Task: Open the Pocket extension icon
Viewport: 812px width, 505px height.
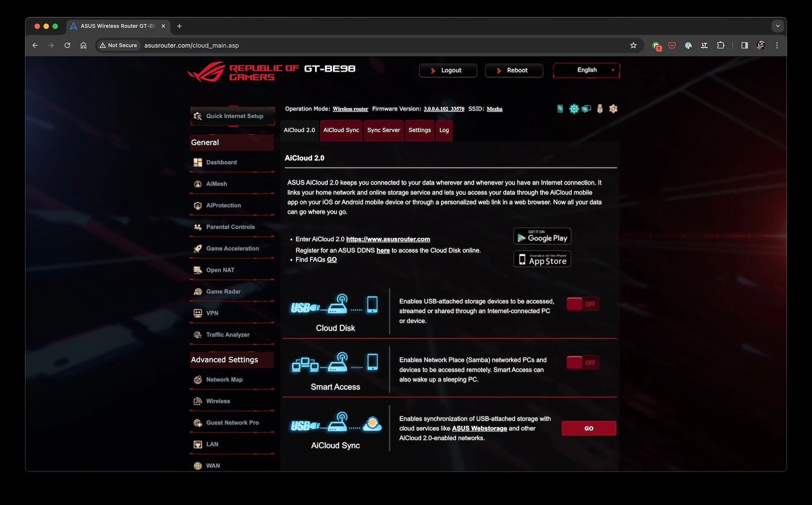Action: 672,45
